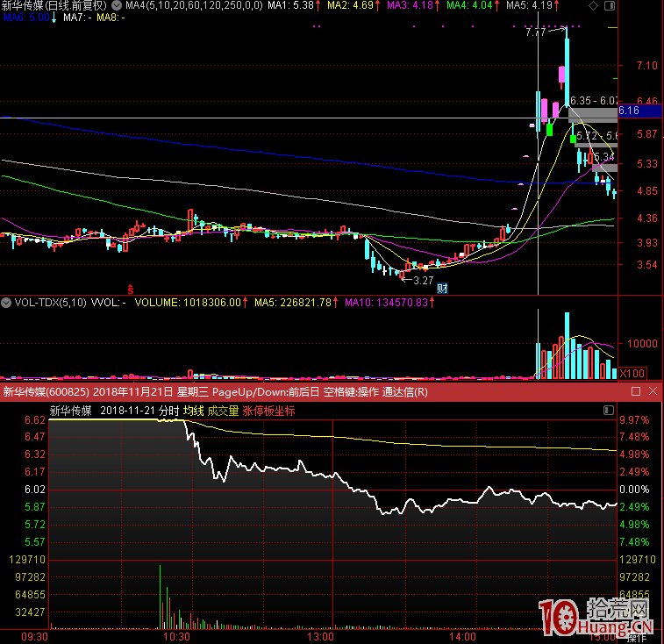Screen dimensions: 664x644
Task: Click the highlighted 6.16 price tag
Action: click(639, 111)
